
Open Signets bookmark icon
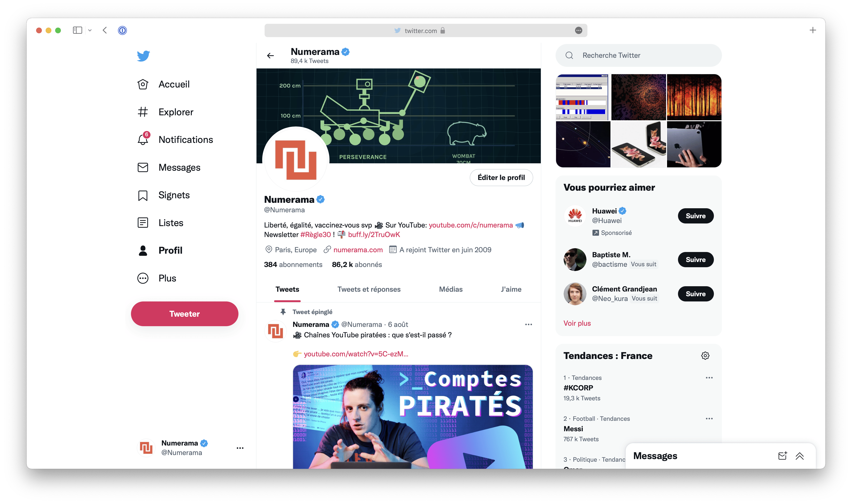click(x=143, y=195)
